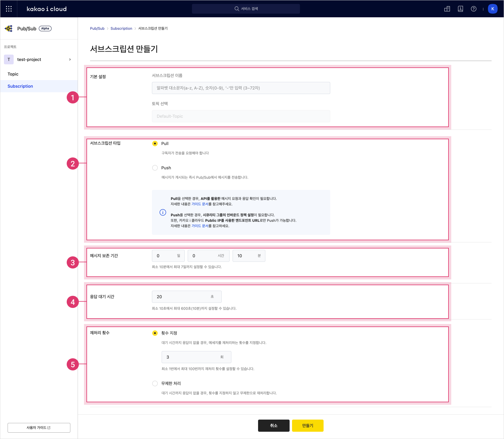This screenshot has width=504, height=439.
Task: Go to Subscription breadcrumb link
Action: pyautogui.click(x=121, y=29)
